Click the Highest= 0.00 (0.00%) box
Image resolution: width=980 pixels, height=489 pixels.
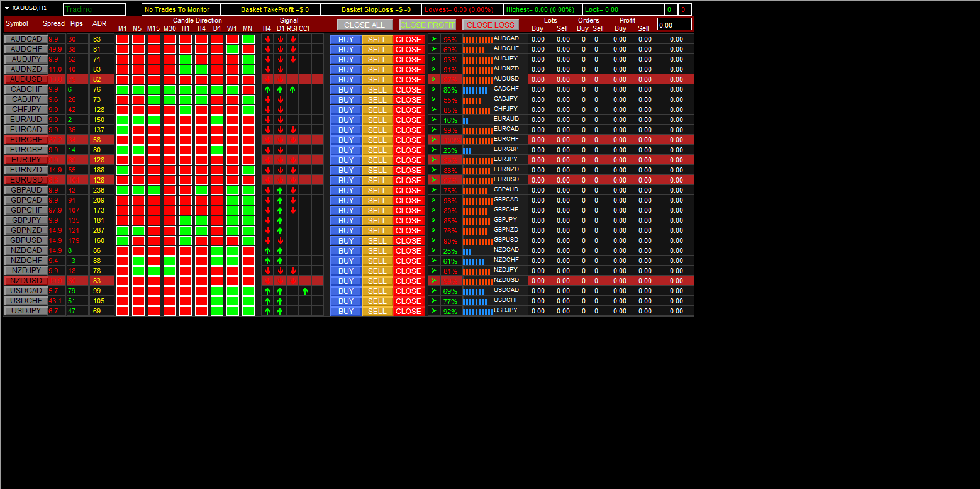pos(543,9)
